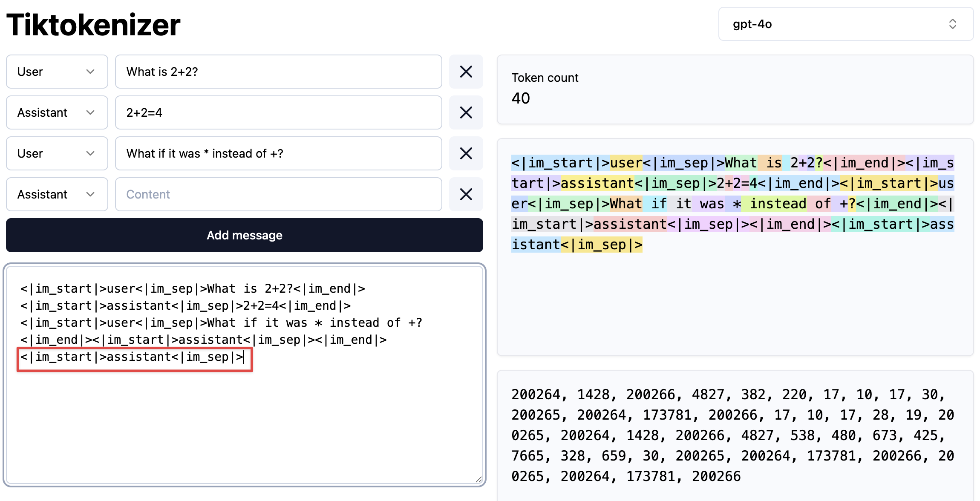
Task: Focus the '2+2=4' content field
Action: tap(278, 112)
